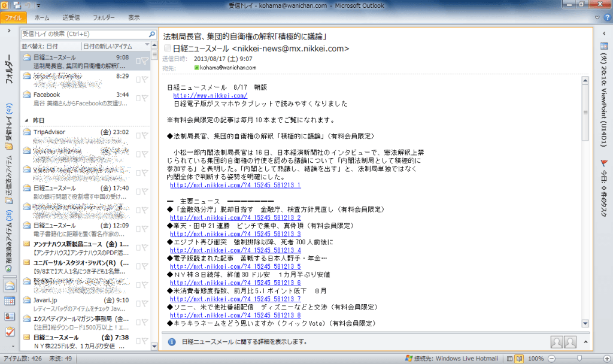Click the Windows Live Hotmail connection status icon
This screenshot has height=364, width=613.
coord(409,358)
